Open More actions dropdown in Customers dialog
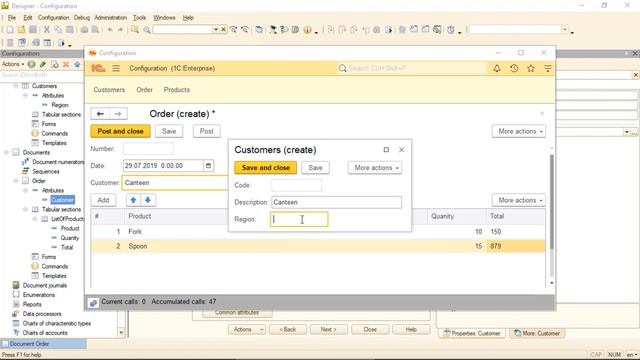The height and width of the screenshot is (360, 640). click(375, 168)
